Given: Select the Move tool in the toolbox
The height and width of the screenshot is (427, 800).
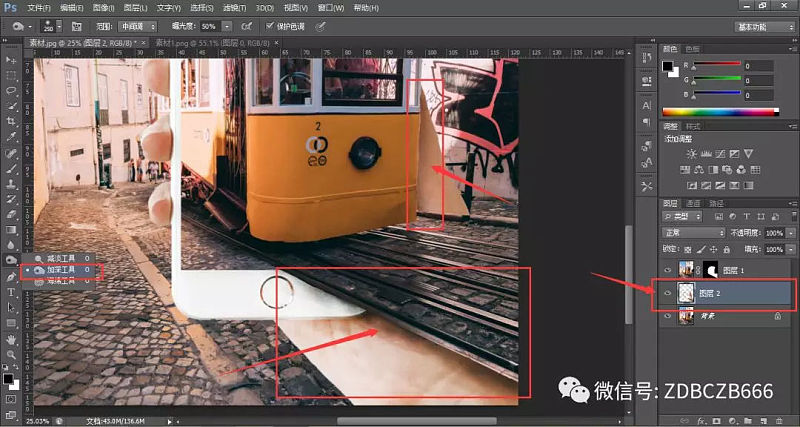Looking at the screenshot, I should point(10,60).
